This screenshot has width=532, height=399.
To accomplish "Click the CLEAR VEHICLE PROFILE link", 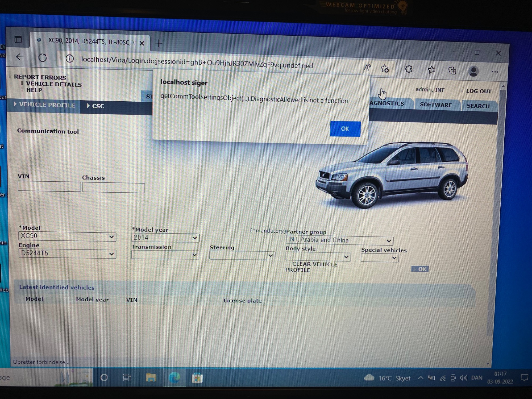I will [x=311, y=267].
